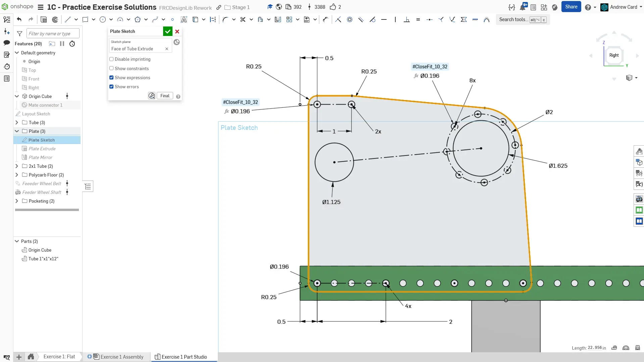Select the Text sketch tool
Viewport: 644px width, 362px height.
click(x=184, y=19)
